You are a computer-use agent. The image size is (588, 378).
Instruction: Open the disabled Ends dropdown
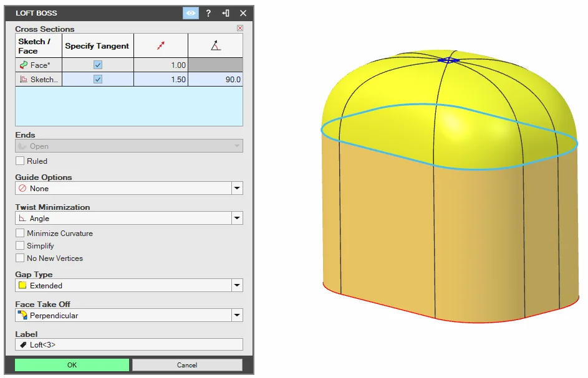pos(129,146)
